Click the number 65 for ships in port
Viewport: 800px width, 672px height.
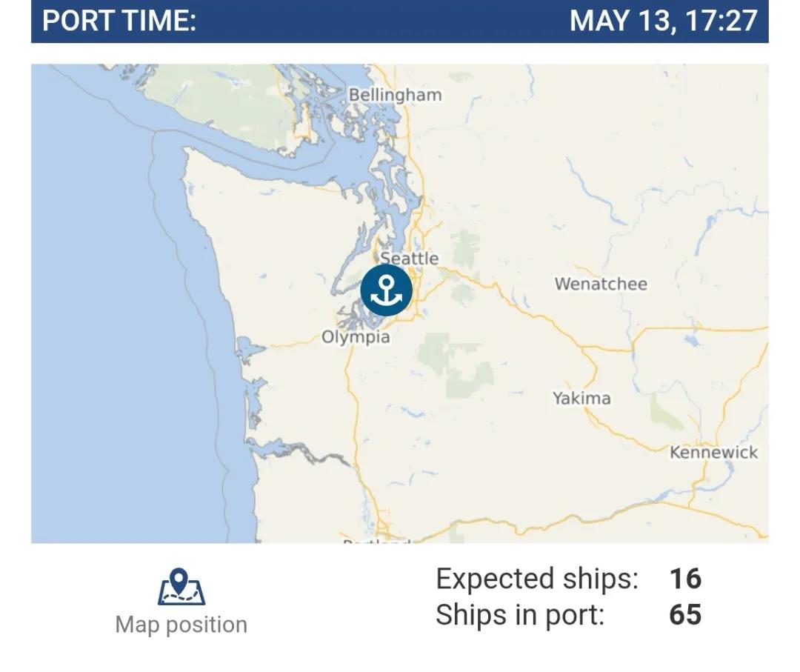coord(685,614)
